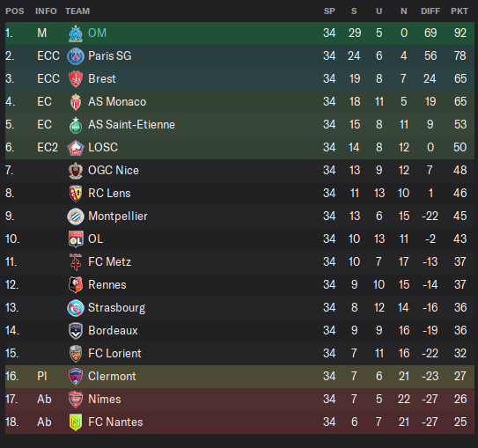
Task: Click the OM club crest icon
Action: click(x=76, y=33)
